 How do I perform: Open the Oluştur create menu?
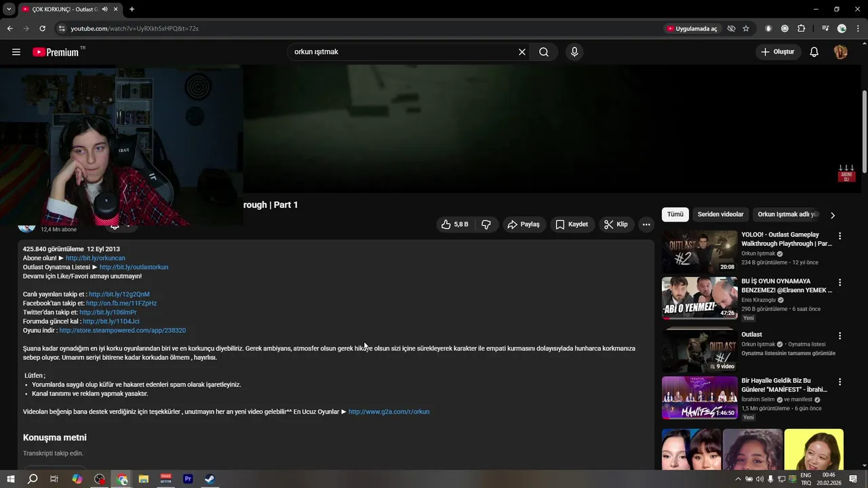778,52
